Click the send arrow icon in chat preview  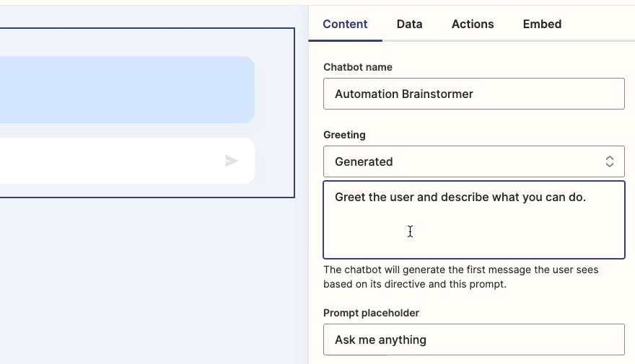231,161
